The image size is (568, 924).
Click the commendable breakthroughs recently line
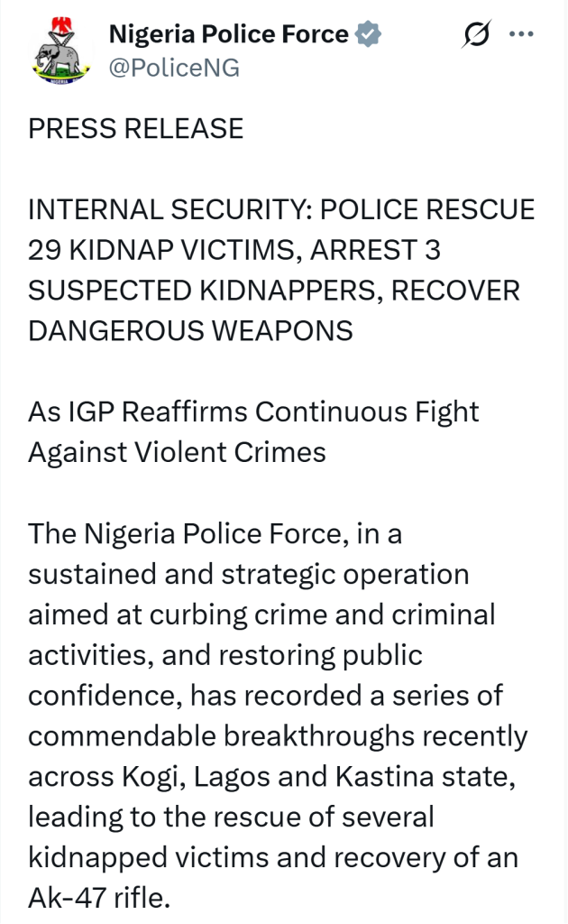point(278,736)
